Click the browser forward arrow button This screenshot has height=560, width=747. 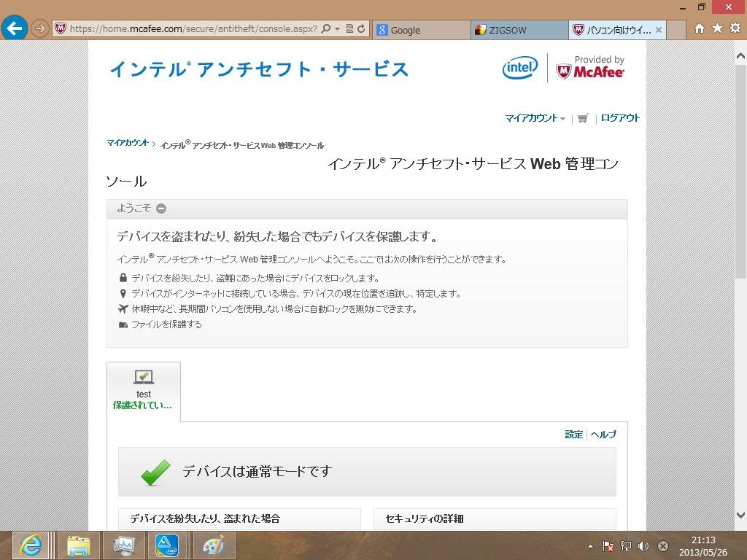click(x=40, y=28)
